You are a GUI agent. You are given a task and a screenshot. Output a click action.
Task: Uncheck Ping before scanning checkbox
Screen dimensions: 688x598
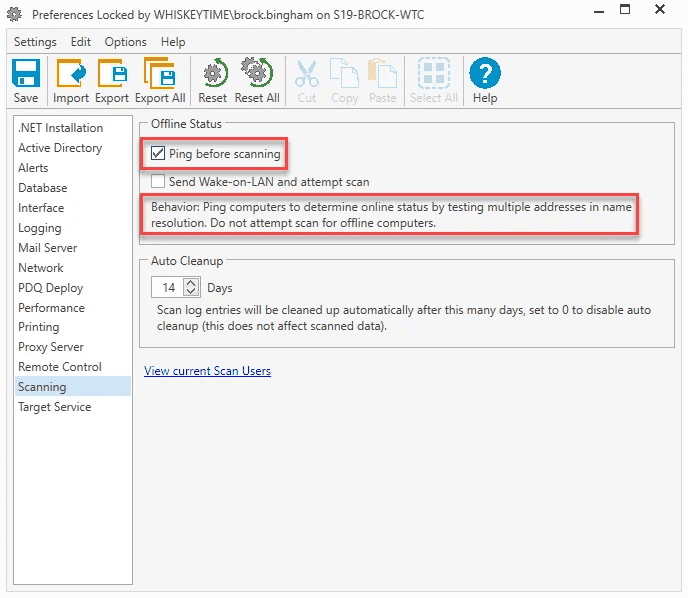[x=158, y=154]
